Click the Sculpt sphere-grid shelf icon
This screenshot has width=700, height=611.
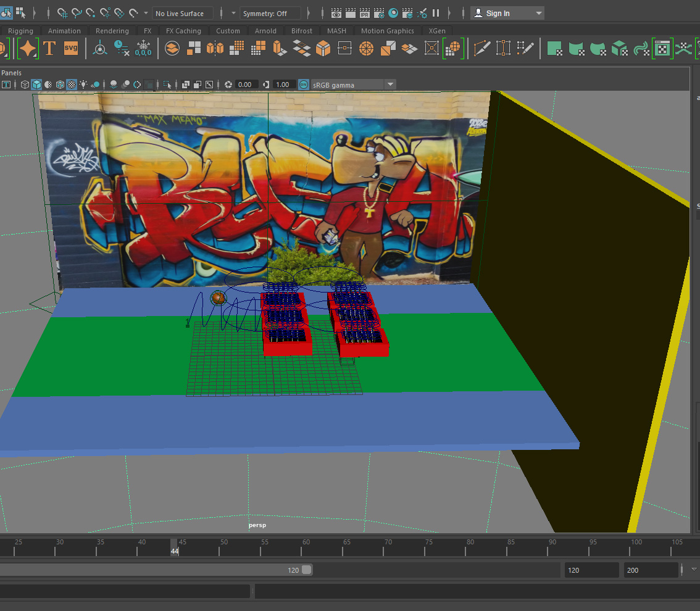point(452,48)
